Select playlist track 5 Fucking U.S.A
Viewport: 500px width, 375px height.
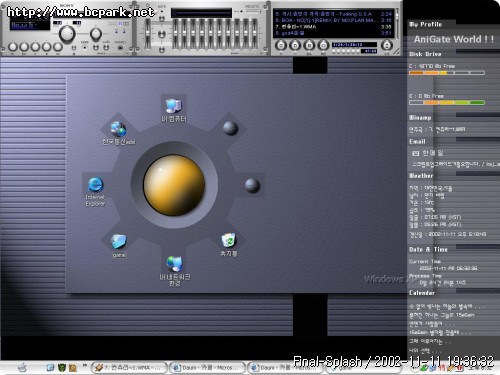point(334,14)
